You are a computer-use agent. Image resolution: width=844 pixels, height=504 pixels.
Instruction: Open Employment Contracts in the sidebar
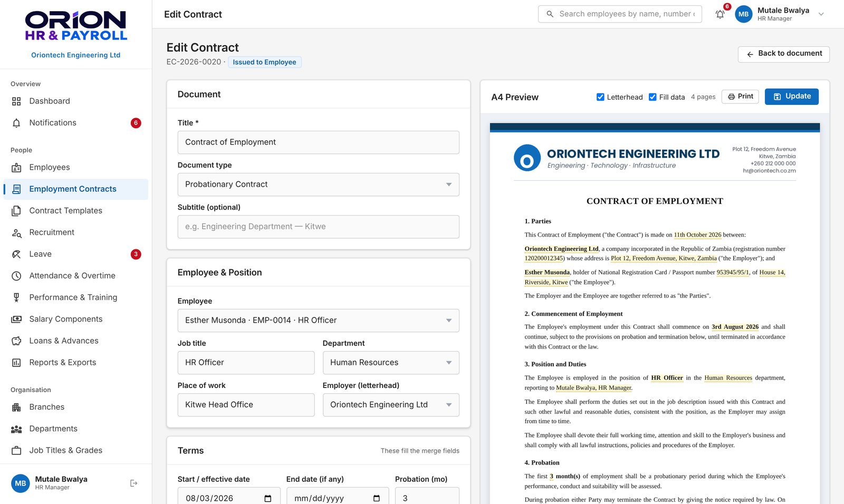coord(76,189)
